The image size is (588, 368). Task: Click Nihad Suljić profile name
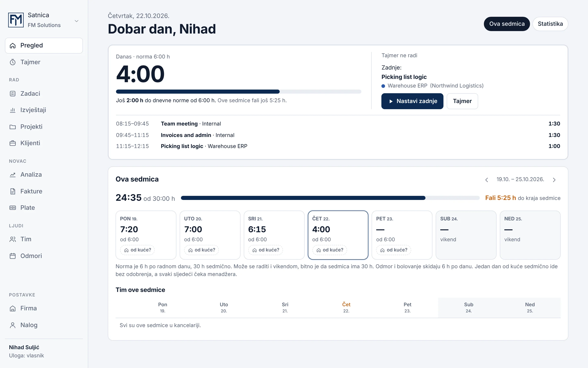(x=24, y=347)
